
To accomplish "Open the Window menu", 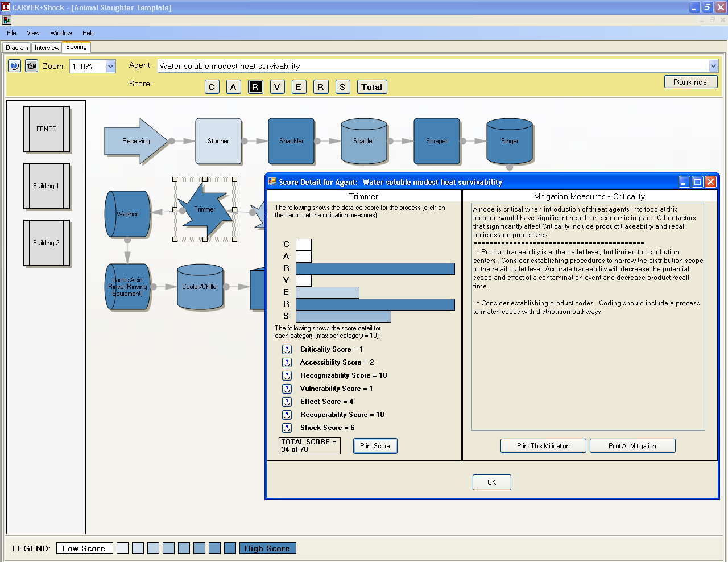I will [x=61, y=33].
